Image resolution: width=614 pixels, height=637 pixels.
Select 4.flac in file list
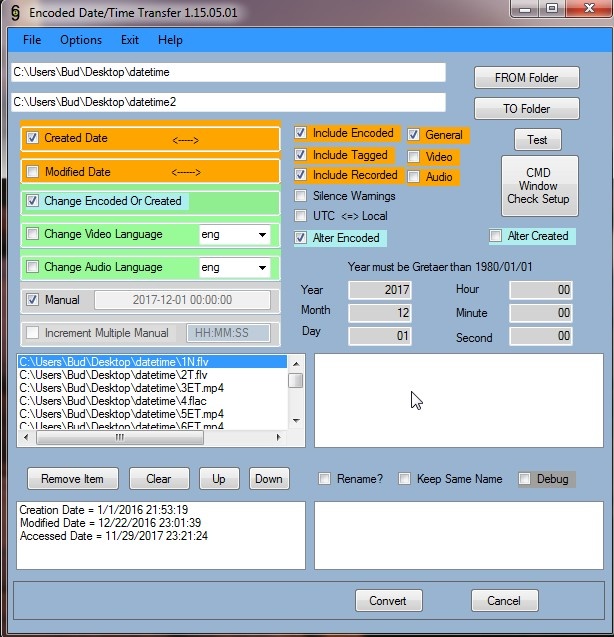pos(152,401)
